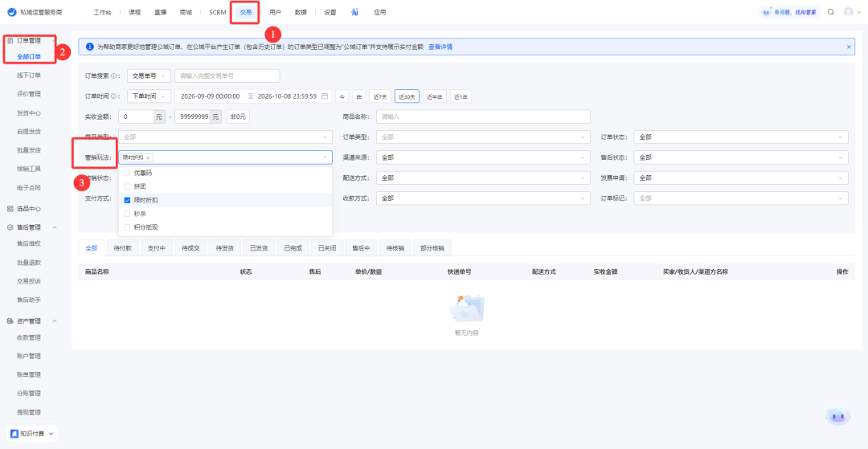Open 设置 in top navigation

tap(330, 12)
